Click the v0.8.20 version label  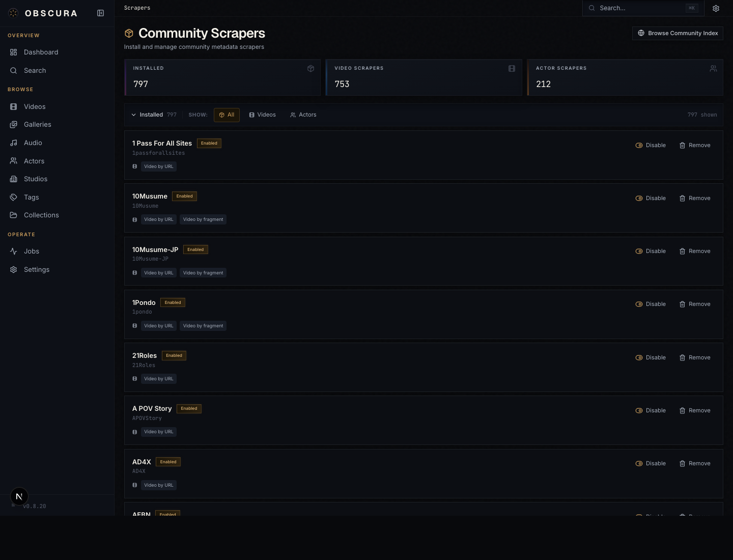(x=35, y=506)
